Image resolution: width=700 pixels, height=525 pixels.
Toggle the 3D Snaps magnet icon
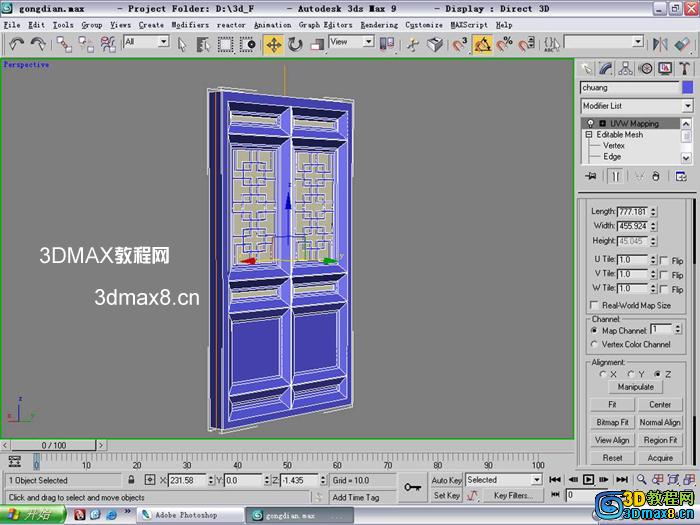[x=460, y=44]
